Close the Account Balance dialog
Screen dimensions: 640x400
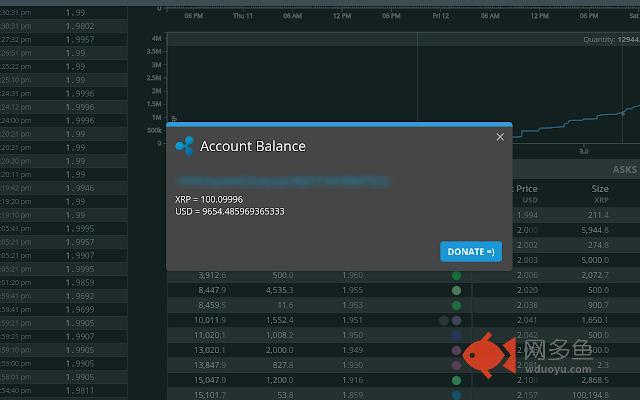500,137
